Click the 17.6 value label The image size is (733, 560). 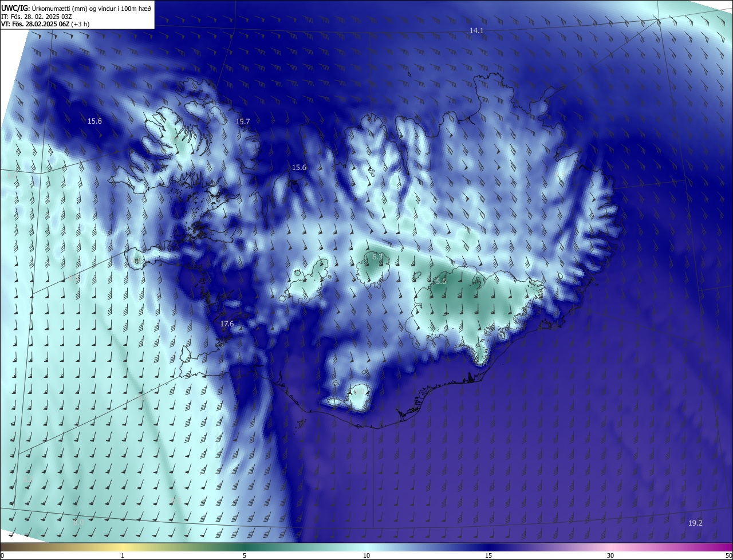click(227, 324)
